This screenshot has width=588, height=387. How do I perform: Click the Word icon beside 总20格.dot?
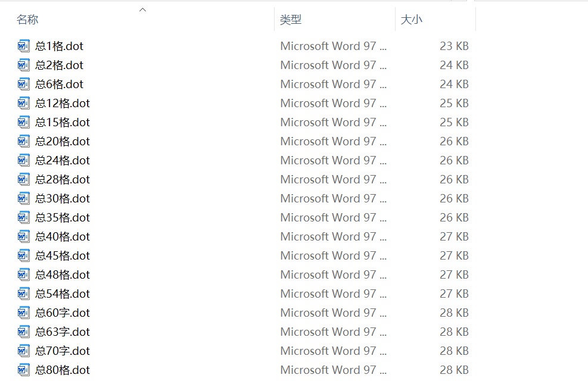[x=23, y=142]
